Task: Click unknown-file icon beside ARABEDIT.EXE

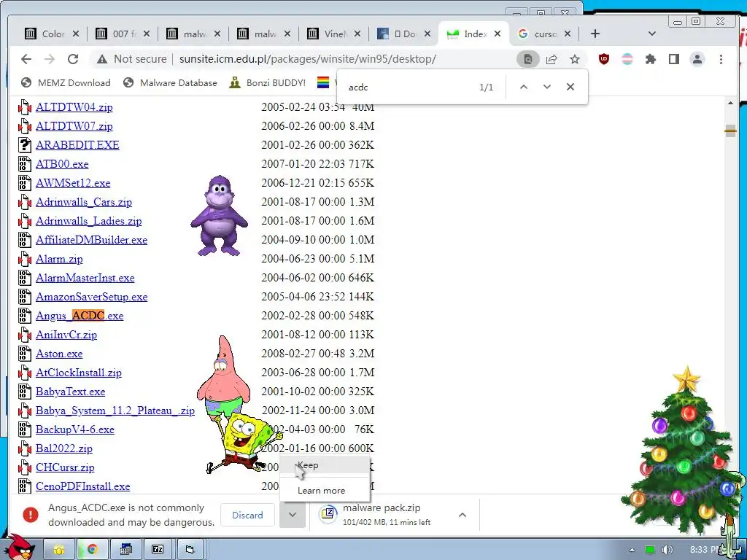Action: [x=25, y=145]
